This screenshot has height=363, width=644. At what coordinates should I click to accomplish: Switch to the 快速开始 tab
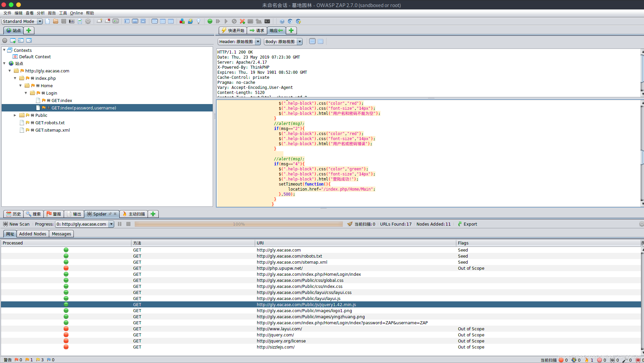tap(233, 30)
